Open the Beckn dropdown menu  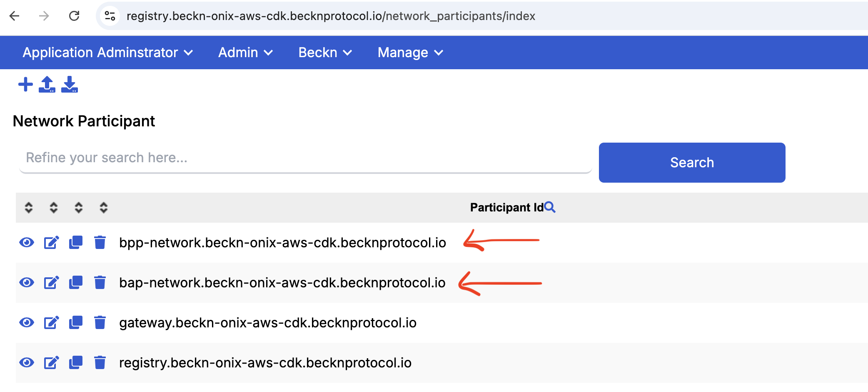325,53
